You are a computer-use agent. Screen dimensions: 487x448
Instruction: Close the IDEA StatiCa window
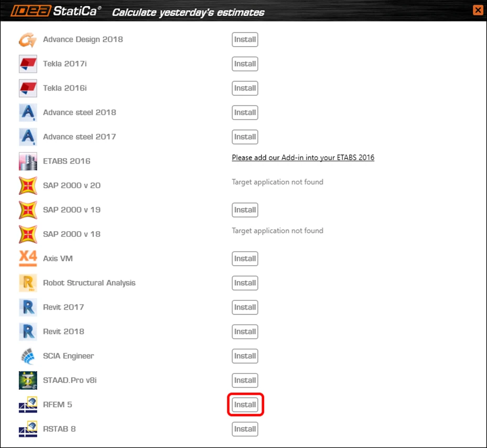[x=478, y=10]
